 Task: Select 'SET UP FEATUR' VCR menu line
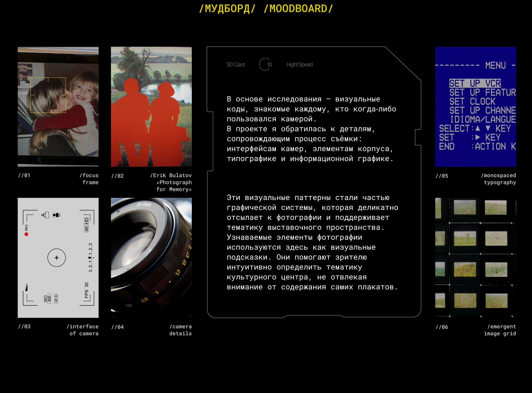[482, 92]
